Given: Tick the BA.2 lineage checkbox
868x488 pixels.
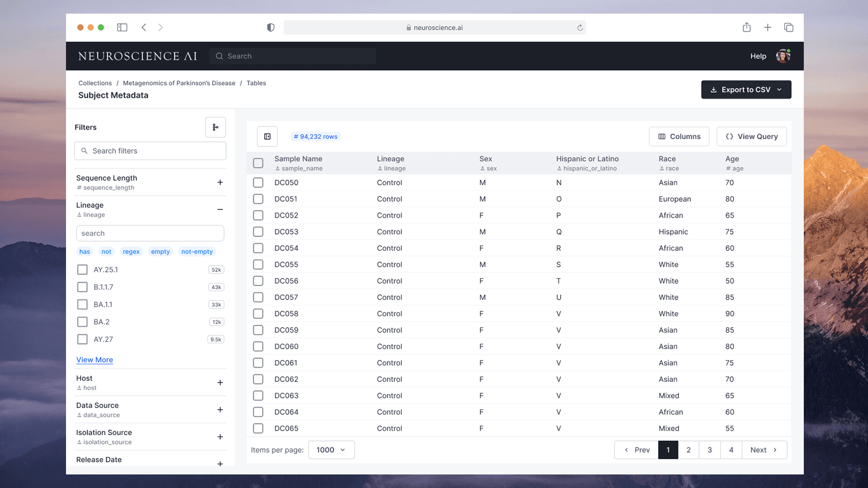Looking at the screenshot, I should coord(82,322).
